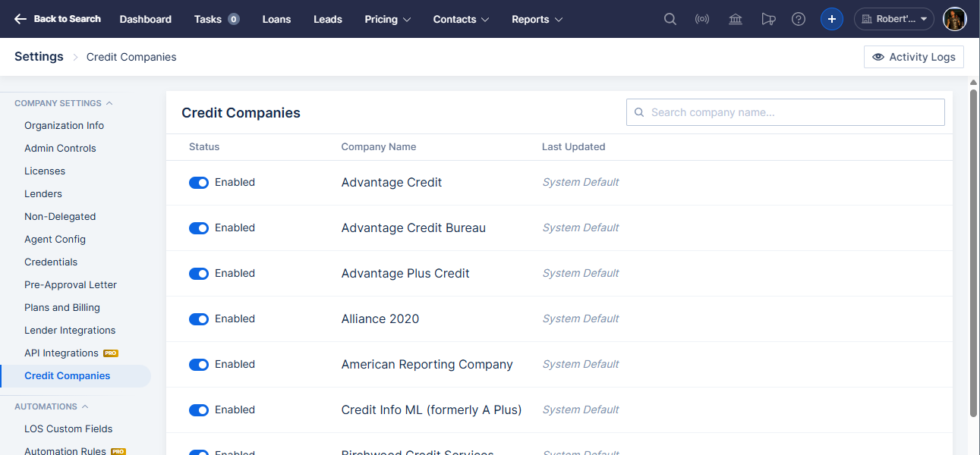Select Admin Controls in the sidebar
Screen dimensions: 980x455
tap(60, 149)
